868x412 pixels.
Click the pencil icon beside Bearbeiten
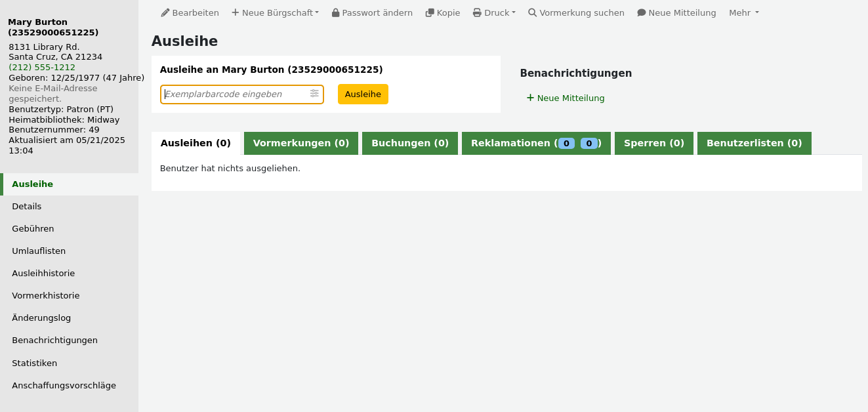coord(165,12)
